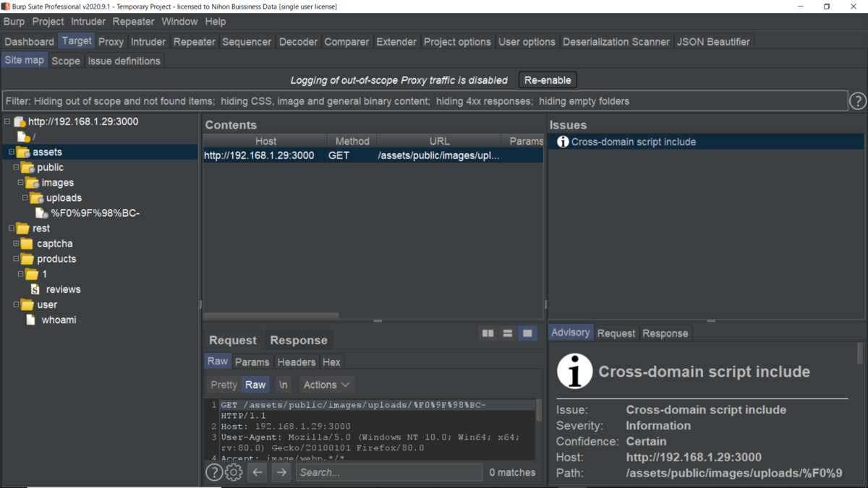The width and height of the screenshot is (868, 488).
Task: Click the user folder icon
Action: (x=27, y=304)
